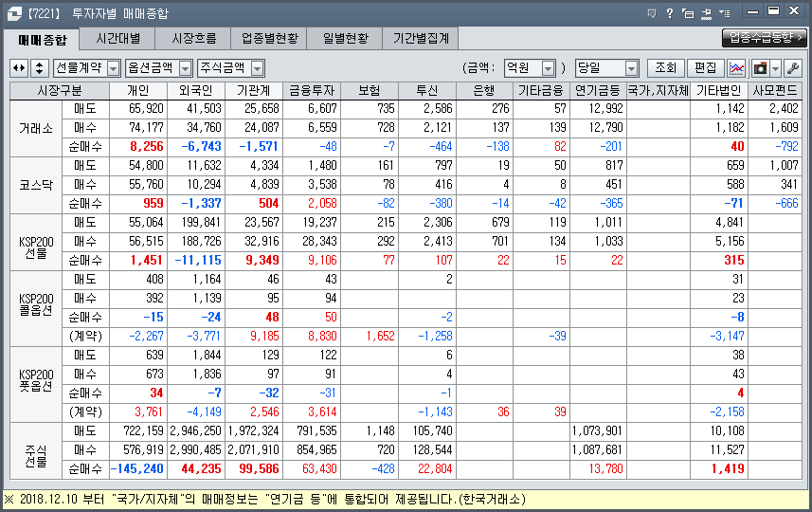This screenshot has height=512, width=812.
Task: Click the 44,235 stock futures cell
Action: click(x=196, y=469)
